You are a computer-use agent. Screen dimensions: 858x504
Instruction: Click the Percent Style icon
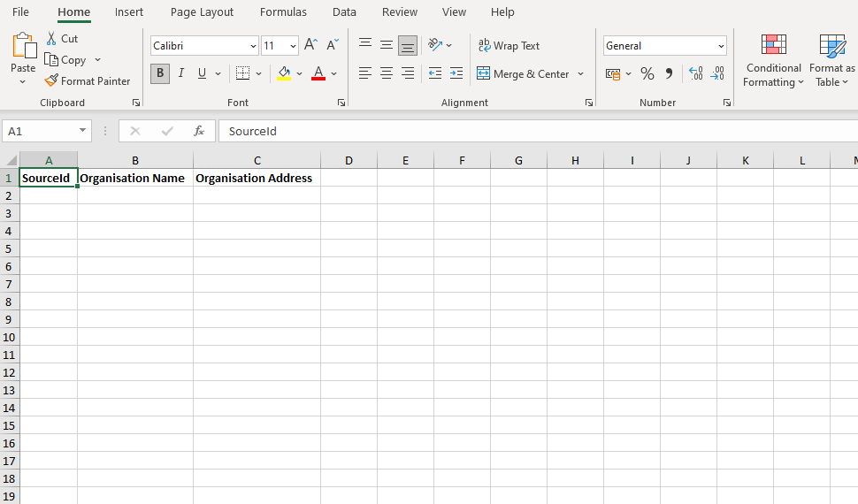coord(647,73)
